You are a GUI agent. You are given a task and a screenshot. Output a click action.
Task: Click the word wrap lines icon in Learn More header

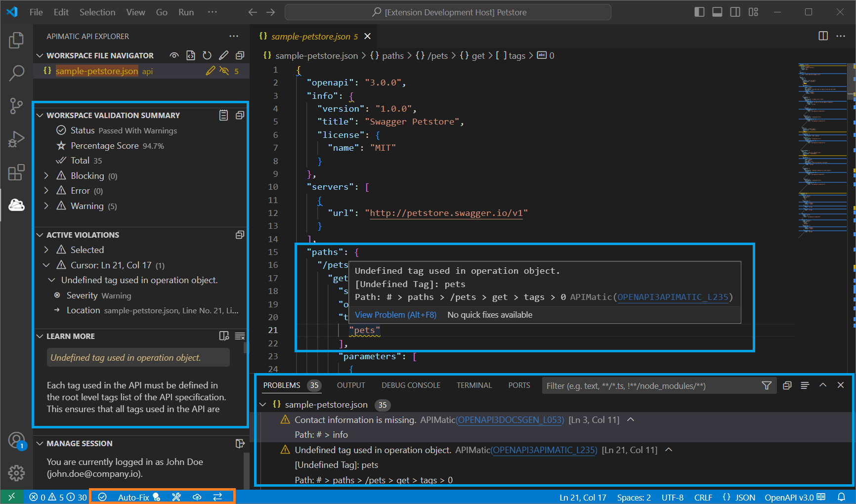pos(240,336)
